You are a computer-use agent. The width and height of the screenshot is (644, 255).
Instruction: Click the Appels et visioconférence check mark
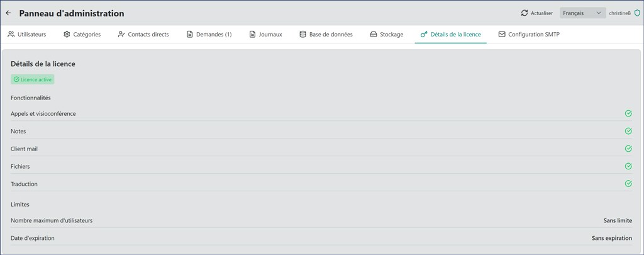628,114
